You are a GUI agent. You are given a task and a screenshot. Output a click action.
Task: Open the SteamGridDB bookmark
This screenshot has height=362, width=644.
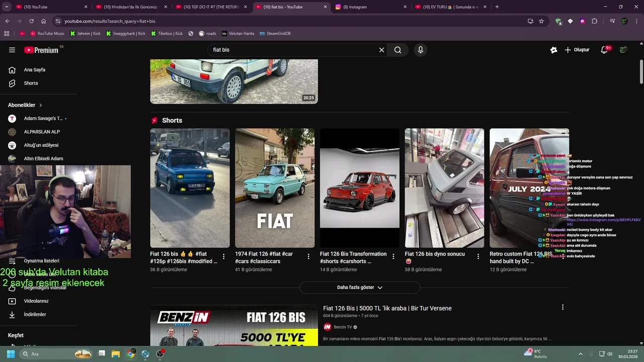(275, 34)
